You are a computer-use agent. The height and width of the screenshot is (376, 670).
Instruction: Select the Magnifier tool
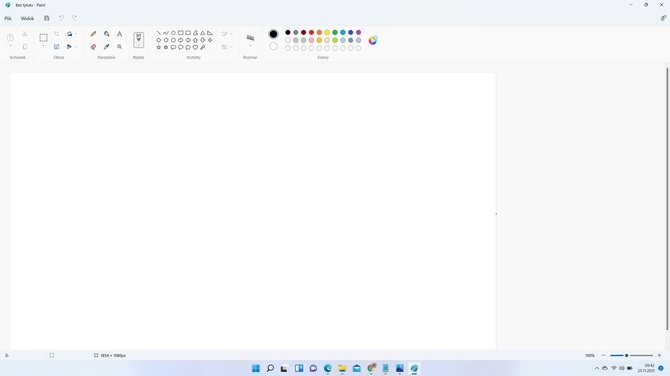click(x=120, y=47)
